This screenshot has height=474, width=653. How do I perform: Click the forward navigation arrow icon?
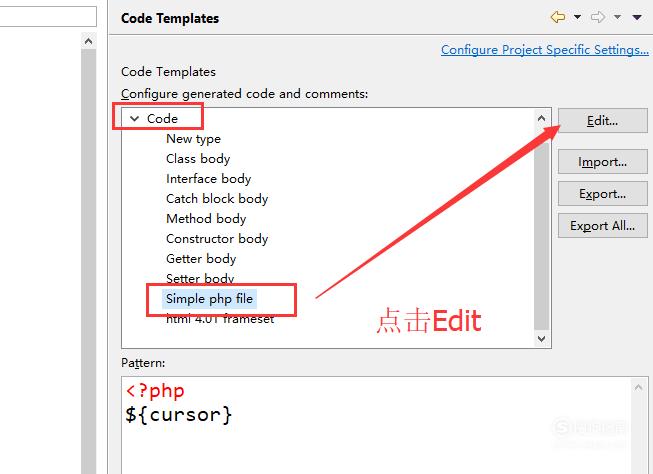click(599, 17)
